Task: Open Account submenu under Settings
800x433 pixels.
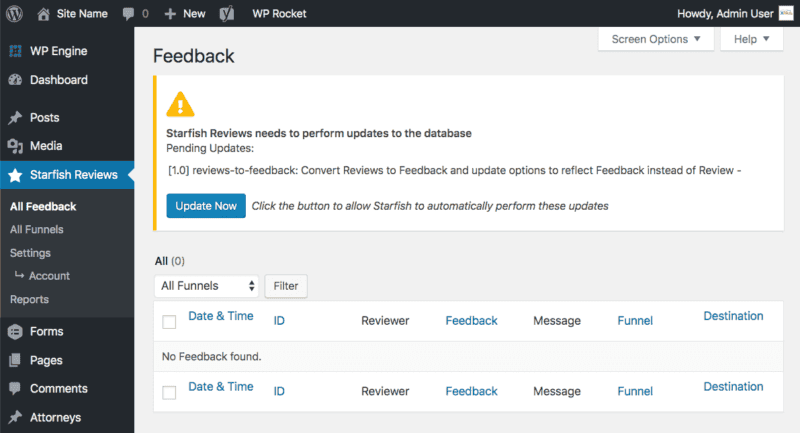Action: 49,276
